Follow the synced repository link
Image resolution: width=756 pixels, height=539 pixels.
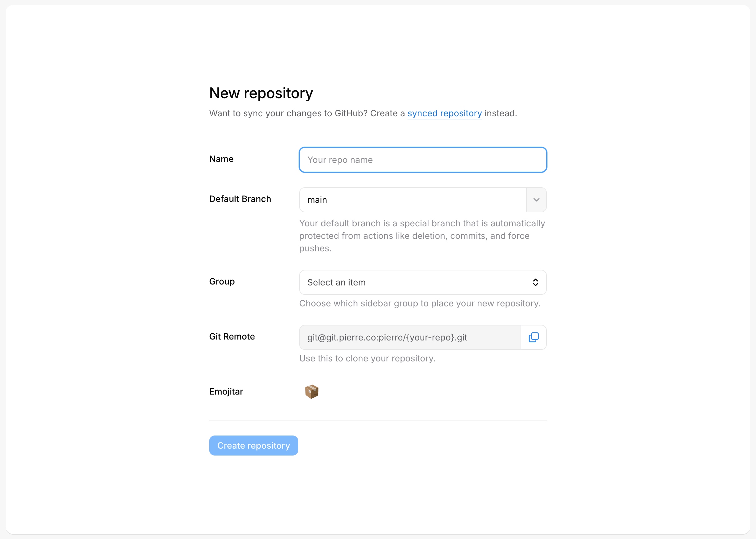[444, 113]
